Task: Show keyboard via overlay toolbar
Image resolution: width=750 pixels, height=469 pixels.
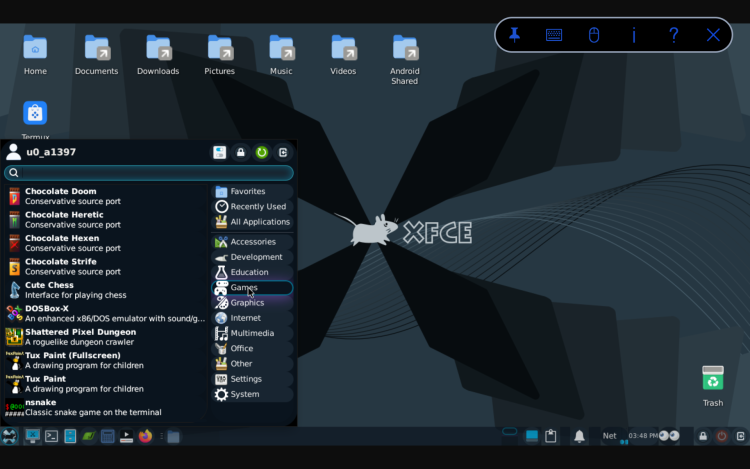Action: (554, 35)
